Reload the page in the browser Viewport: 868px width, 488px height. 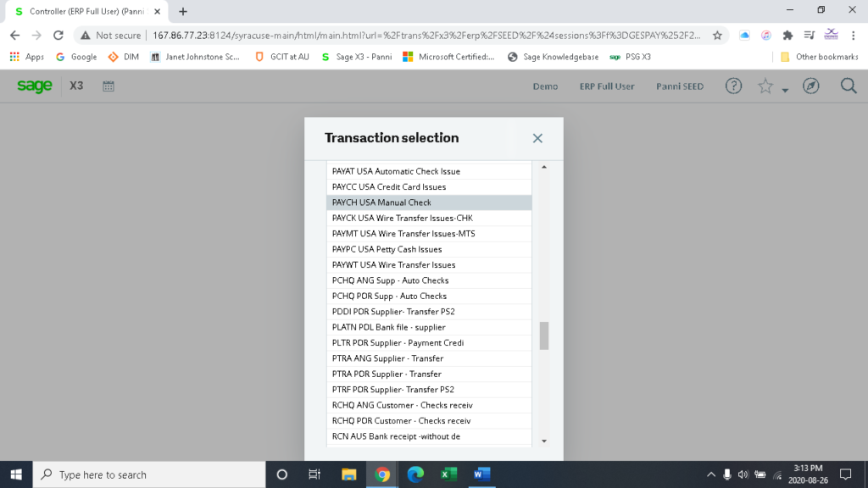pos(58,36)
